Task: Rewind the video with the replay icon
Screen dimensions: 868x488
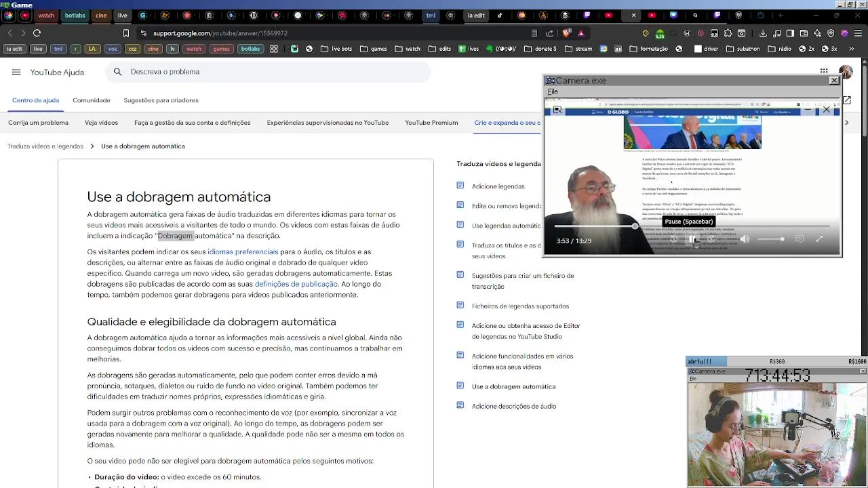Action: coord(673,239)
